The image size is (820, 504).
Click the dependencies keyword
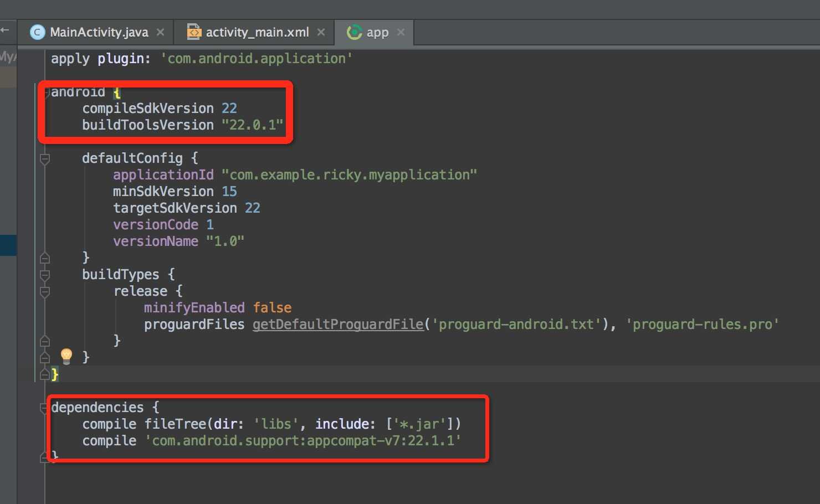click(x=98, y=407)
